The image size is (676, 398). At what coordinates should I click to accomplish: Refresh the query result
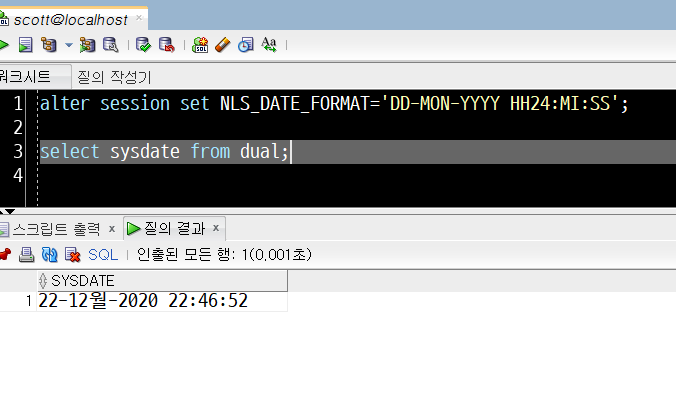click(x=50, y=254)
